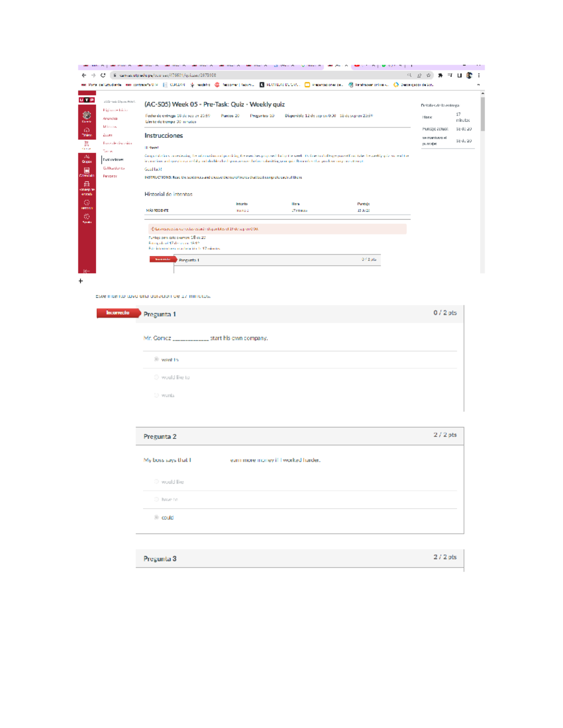Image resolution: width=563 pixels, height=728 pixels.
Task: Open Canvas Calendario sidebar icon
Action: 87,172
